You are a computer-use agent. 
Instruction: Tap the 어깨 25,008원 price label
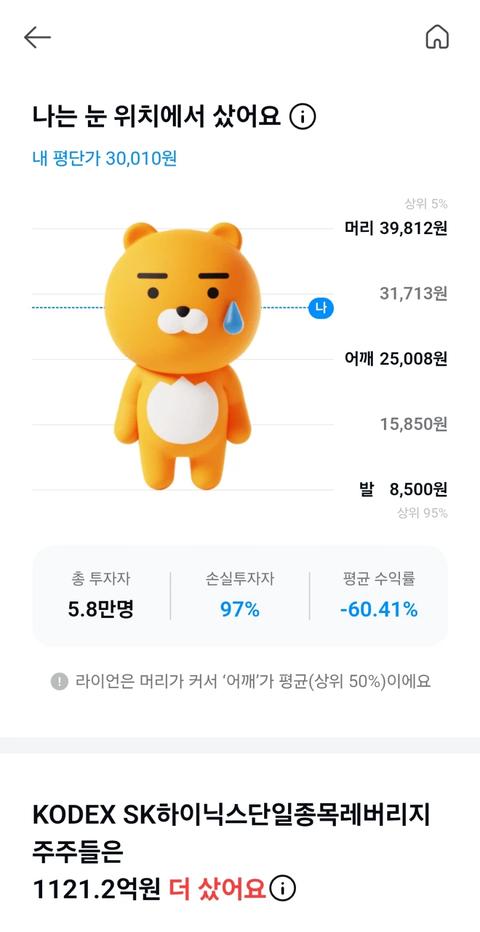(396, 358)
